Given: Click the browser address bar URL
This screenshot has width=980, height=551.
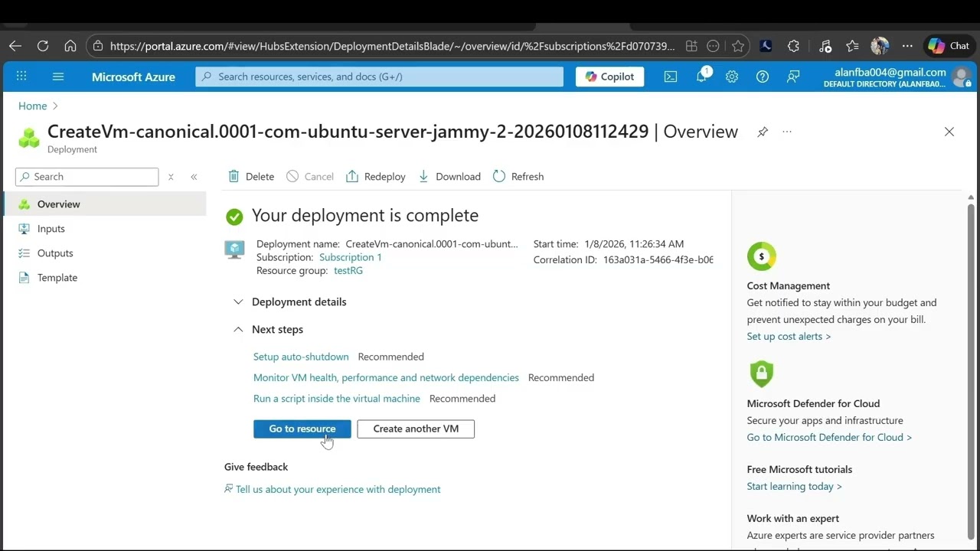Looking at the screenshot, I should pyautogui.click(x=392, y=46).
